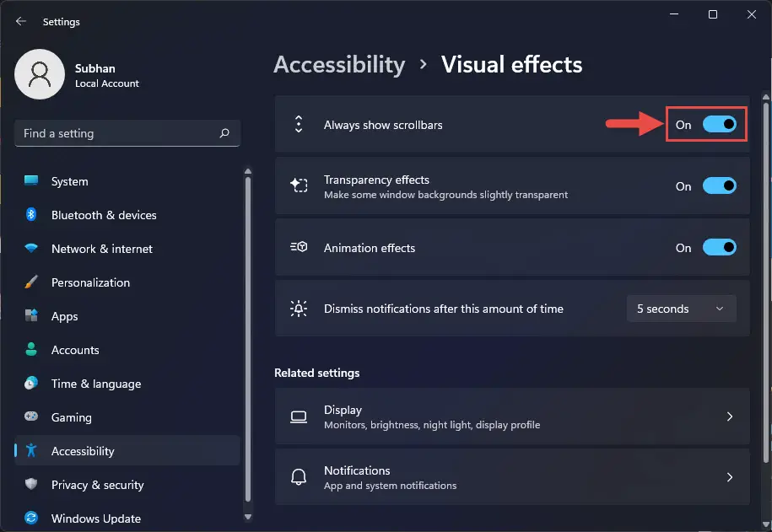772x532 pixels.
Task: Open Windows Update label
Action: pyautogui.click(x=96, y=519)
